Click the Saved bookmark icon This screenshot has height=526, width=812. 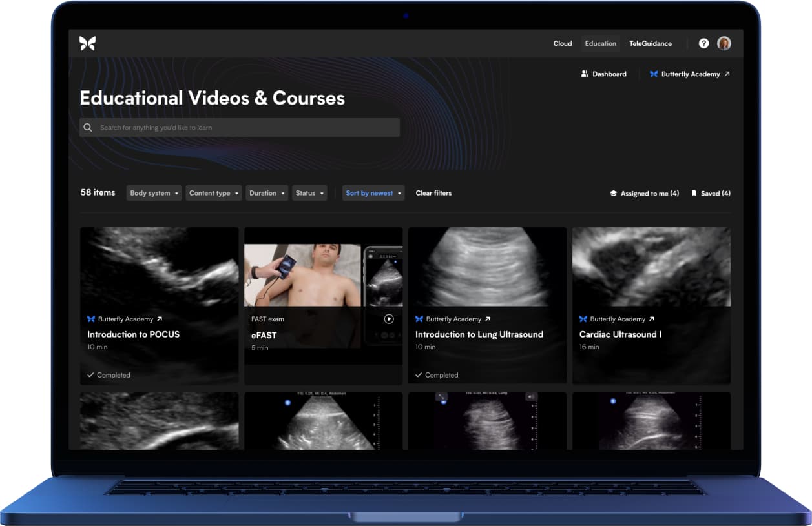pyautogui.click(x=694, y=193)
